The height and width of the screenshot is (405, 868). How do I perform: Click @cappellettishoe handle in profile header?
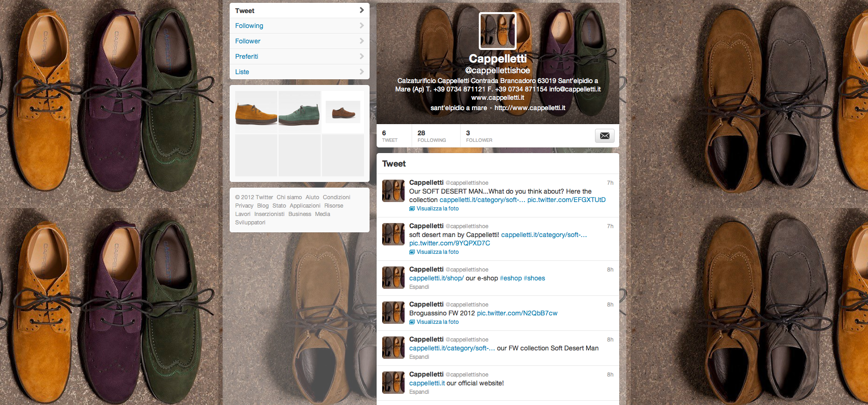tap(497, 70)
